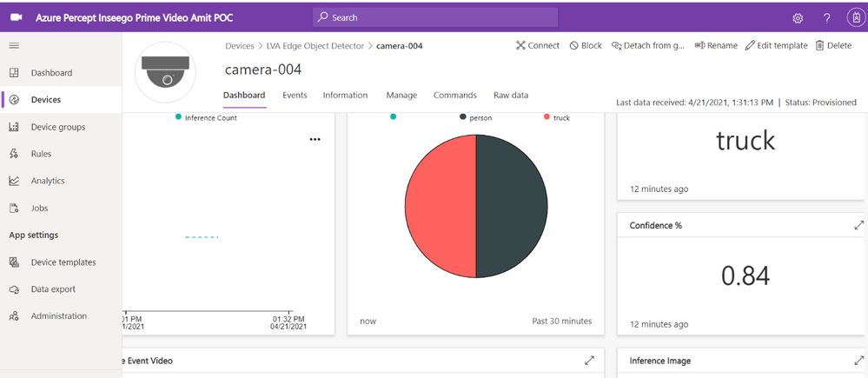Expand the Event Video tile
Viewport: 868px width, 378px height.
590,361
